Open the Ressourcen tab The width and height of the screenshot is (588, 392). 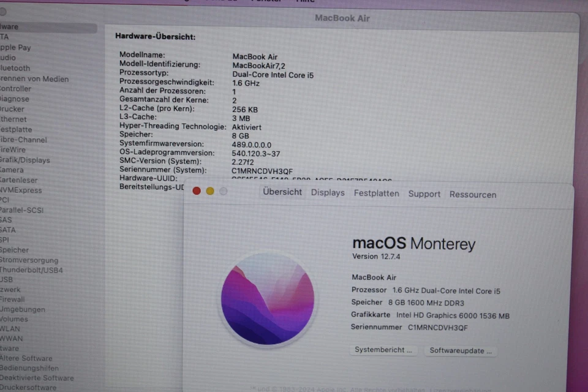472,194
